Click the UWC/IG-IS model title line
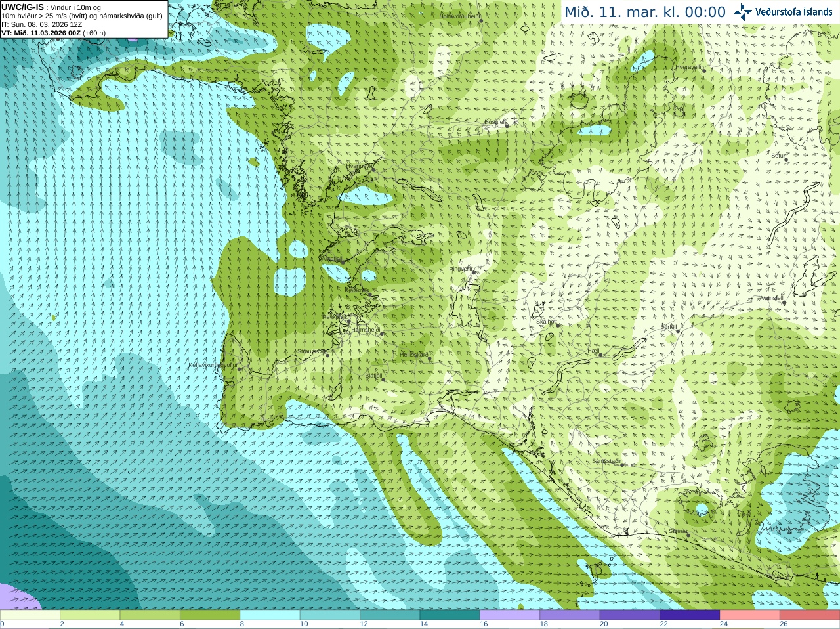This screenshot has width=840, height=629. pos(51,7)
